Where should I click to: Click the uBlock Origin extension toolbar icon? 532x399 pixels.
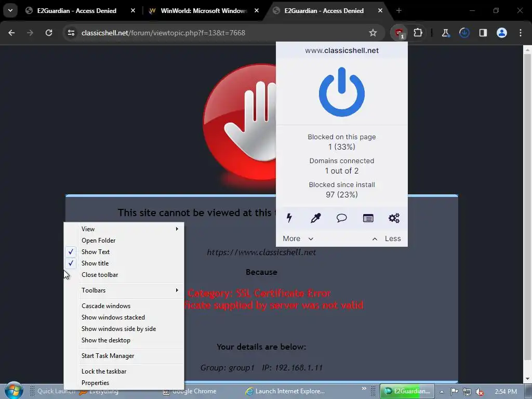(399, 33)
